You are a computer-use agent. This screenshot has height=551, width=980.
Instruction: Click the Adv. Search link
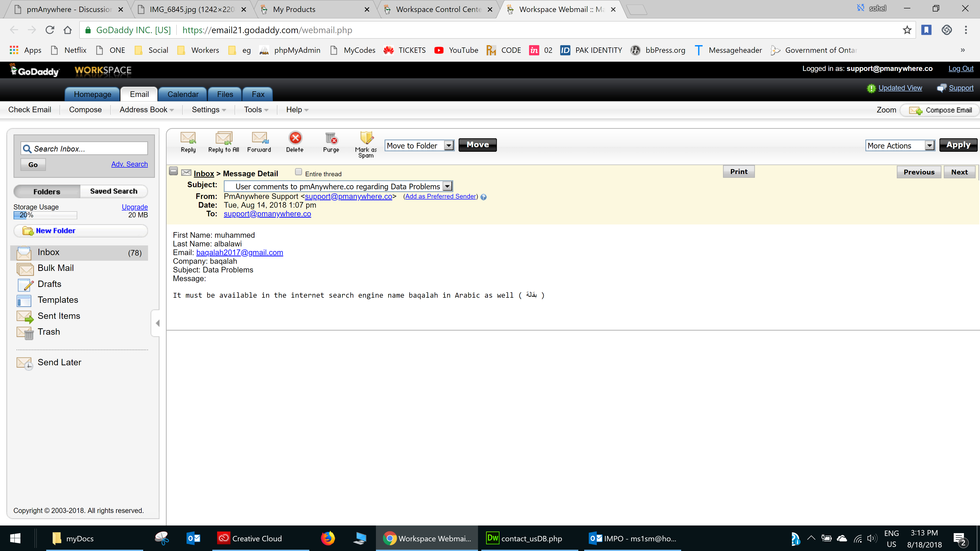click(x=129, y=164)
